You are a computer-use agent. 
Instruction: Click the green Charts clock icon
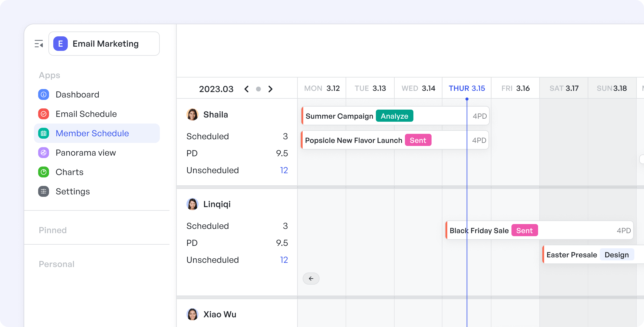point(44,172)
